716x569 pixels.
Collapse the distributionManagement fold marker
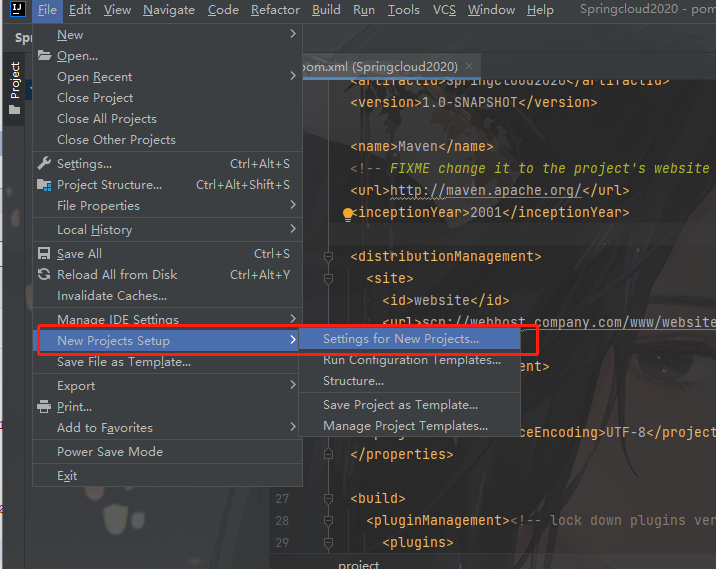point(328,257)
